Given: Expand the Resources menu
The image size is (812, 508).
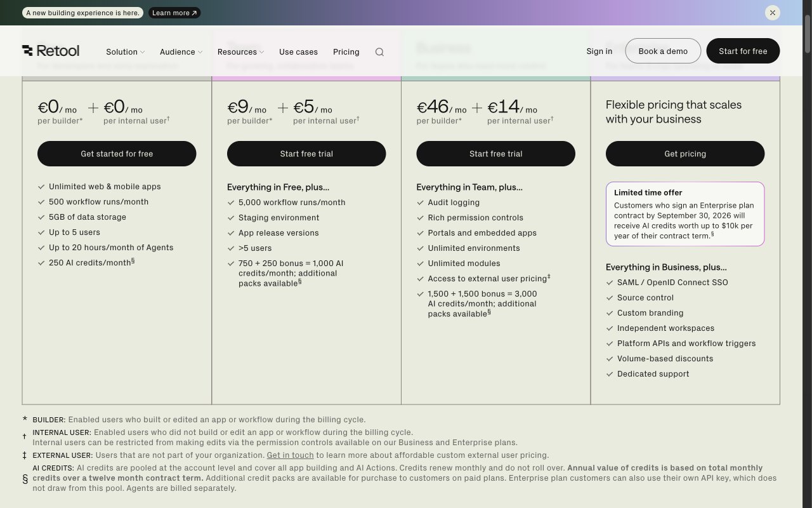Looking at the screenshot, I should [240, 52].
